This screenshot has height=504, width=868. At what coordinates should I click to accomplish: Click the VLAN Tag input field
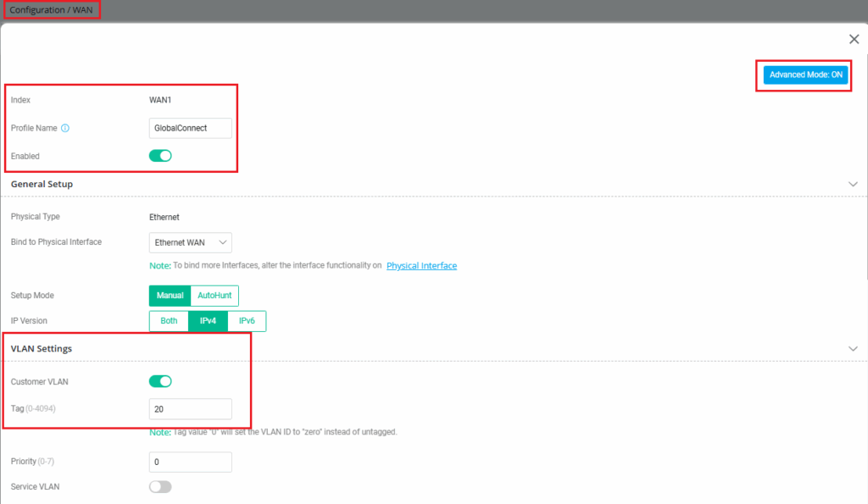[190, 409]
